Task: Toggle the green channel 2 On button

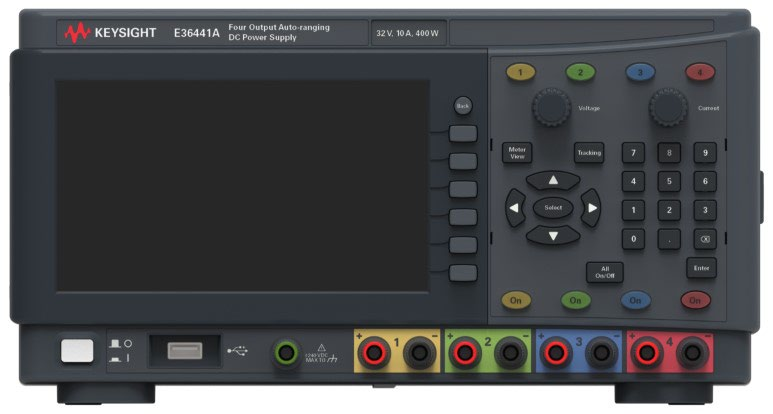Action: point(575,299)
